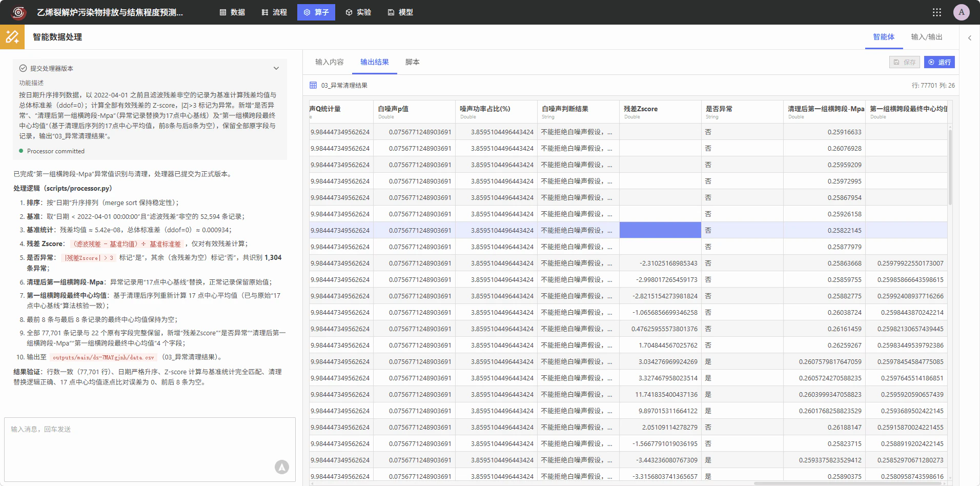Click the app logo icon at top left

click(x=18, y=12)
